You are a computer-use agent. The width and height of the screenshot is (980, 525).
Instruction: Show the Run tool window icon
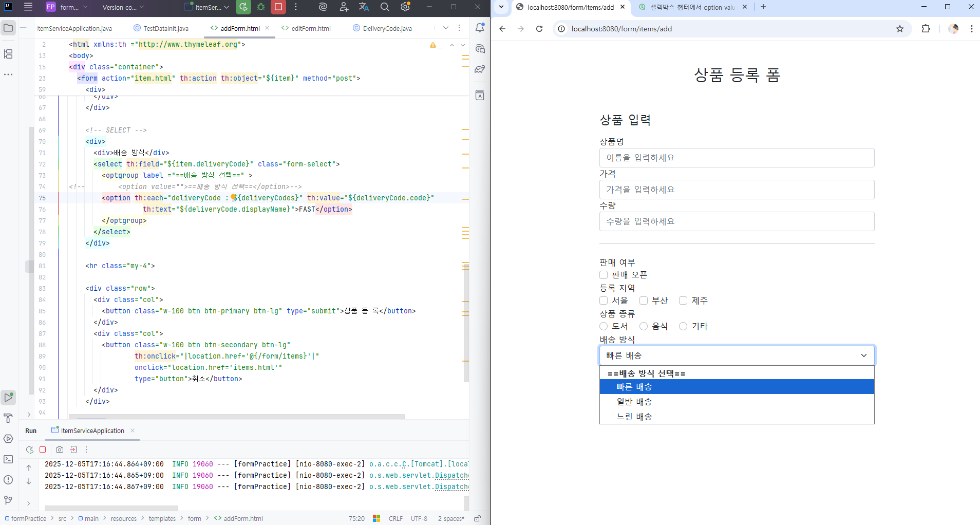point(8,397)
